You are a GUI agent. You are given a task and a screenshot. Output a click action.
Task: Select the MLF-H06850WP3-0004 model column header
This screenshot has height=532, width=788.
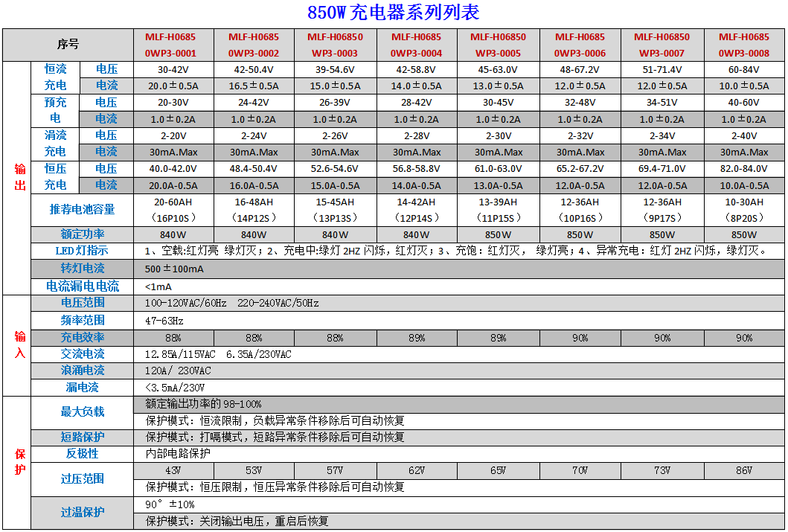pyautogui.click(x=416, y=45)
